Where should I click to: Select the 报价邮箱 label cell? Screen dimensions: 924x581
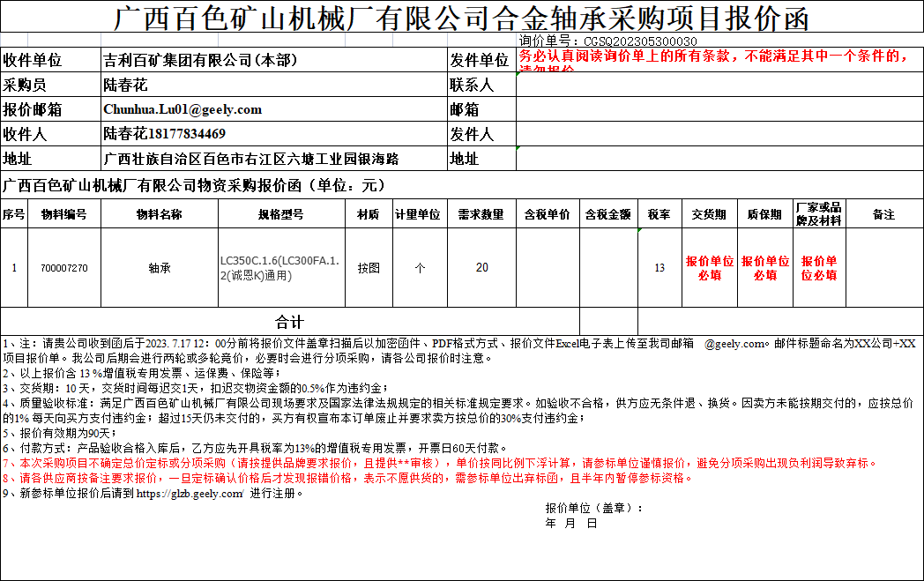pos(50,109)
